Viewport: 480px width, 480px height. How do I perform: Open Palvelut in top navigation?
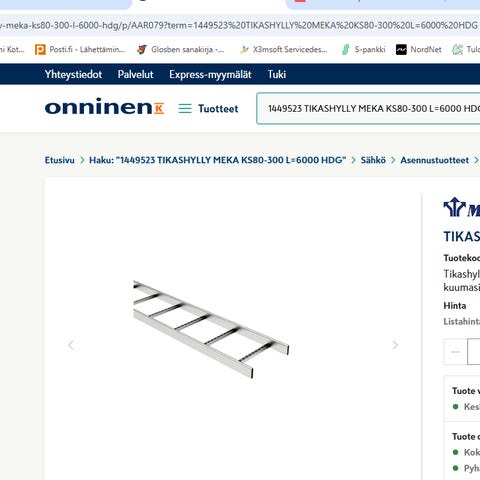coord(135,74)
